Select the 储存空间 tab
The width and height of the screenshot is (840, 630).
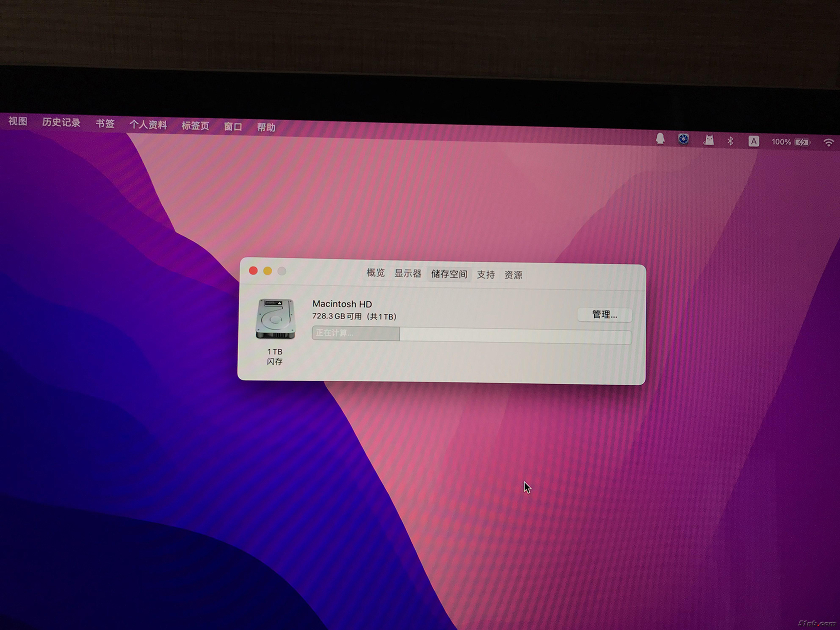coord(449,274)
